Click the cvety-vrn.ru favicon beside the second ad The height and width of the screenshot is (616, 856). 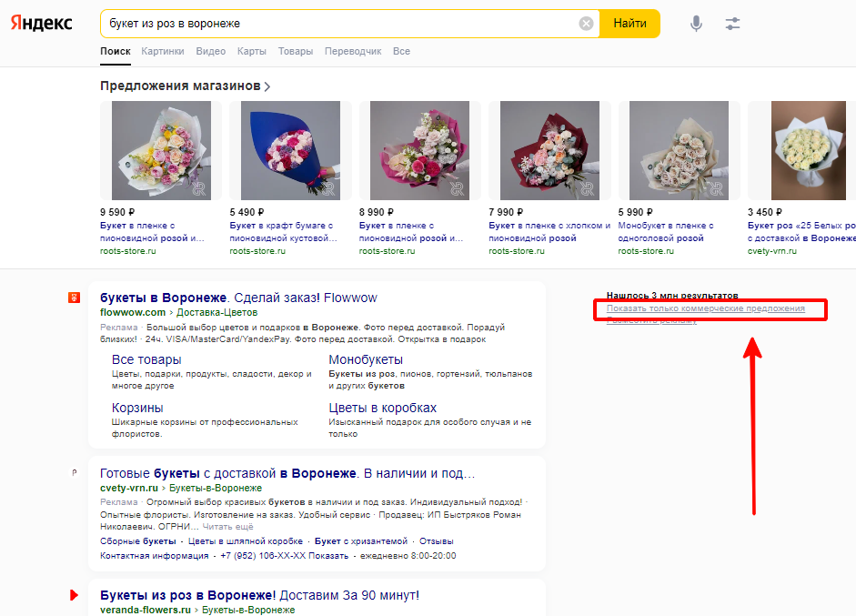(x=75, y=473)
